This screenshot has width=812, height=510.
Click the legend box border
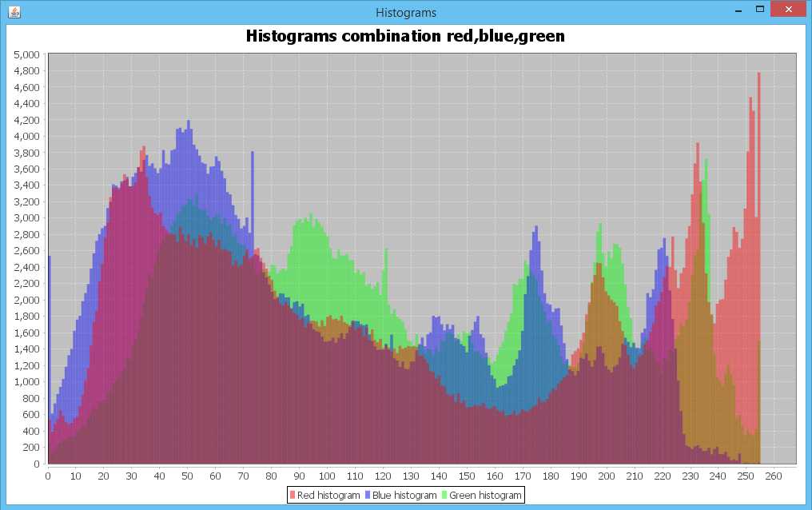(x=285, y=494)
